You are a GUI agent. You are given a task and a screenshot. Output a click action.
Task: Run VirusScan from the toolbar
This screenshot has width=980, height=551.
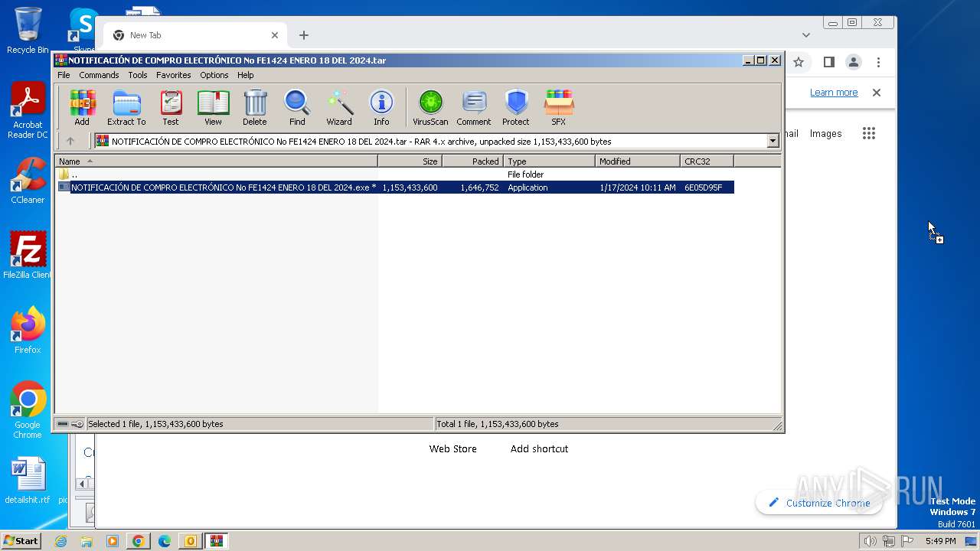tap(430, 107)
